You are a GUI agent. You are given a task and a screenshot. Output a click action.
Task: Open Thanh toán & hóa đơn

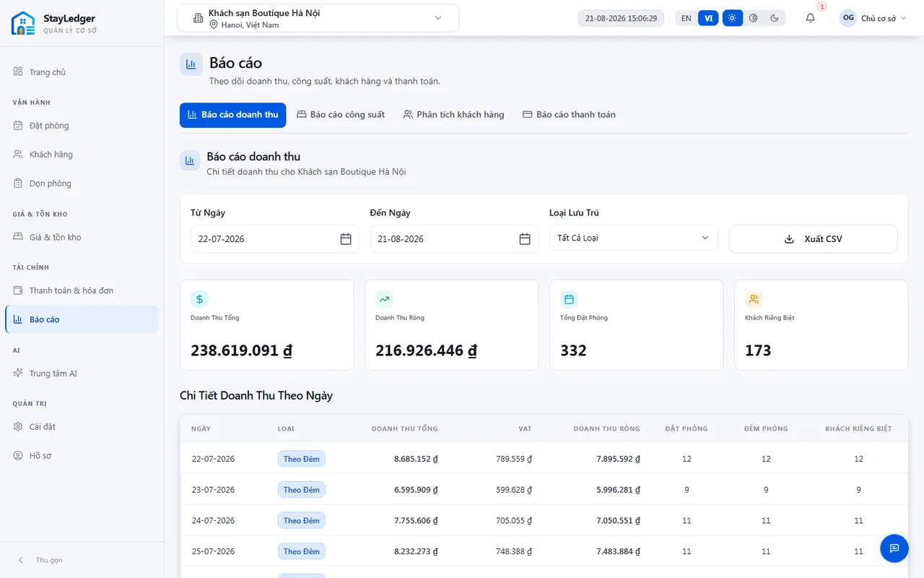[82, 290]
